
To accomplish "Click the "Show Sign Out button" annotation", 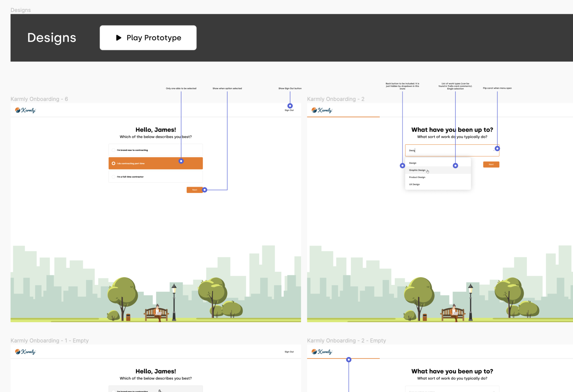I will [290, 88].
